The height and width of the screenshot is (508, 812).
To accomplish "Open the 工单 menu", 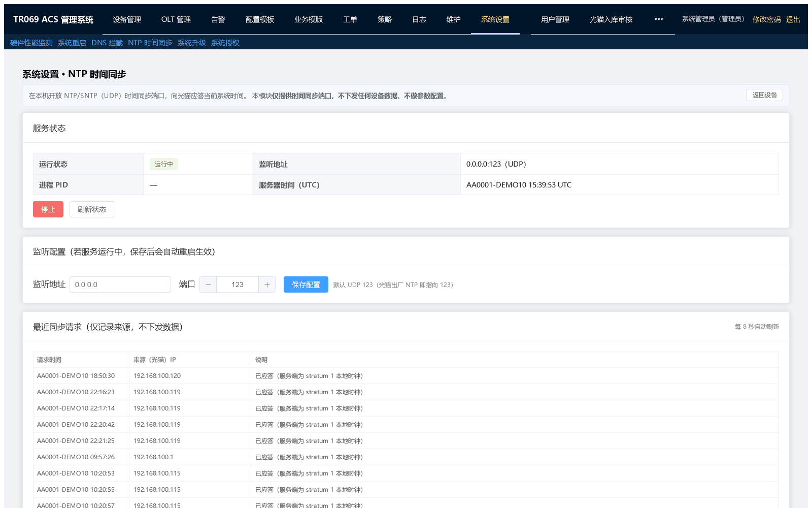I will point(350,19).
